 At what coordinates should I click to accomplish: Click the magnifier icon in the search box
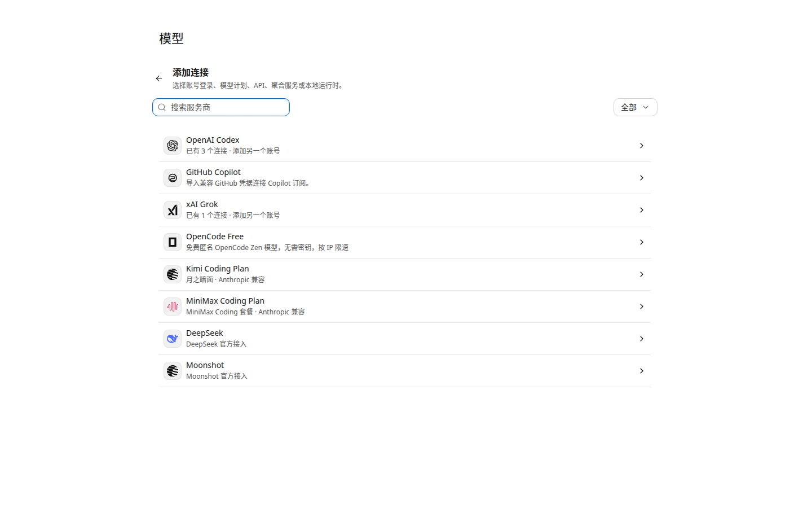pos(162,107)
